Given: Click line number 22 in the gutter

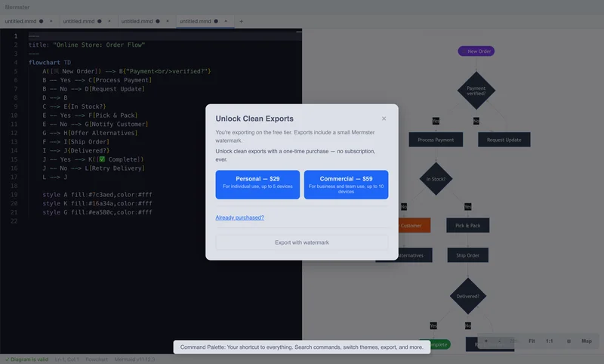Looking at the screenshot, I should (x=14, y=221).
